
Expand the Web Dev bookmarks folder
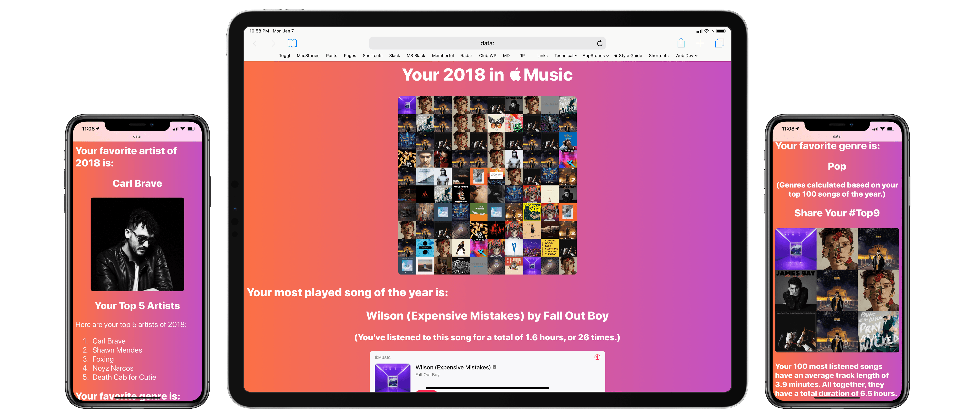click(x=686, y=55)
